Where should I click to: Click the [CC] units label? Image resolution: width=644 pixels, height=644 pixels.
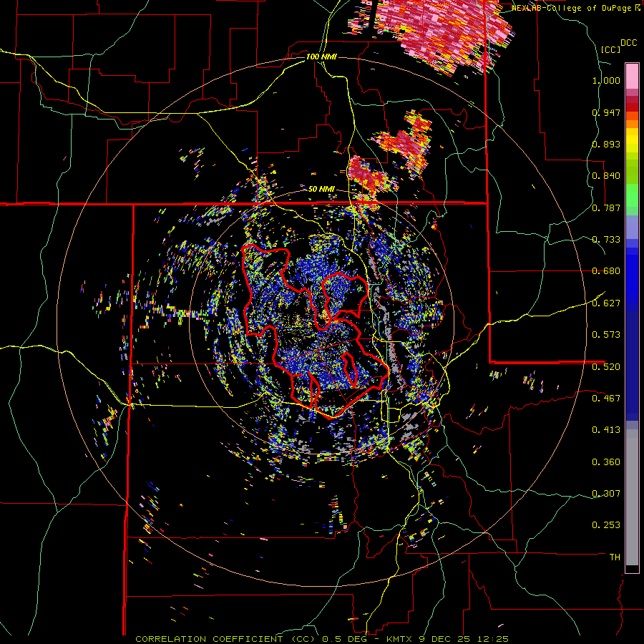coord(610,49)
